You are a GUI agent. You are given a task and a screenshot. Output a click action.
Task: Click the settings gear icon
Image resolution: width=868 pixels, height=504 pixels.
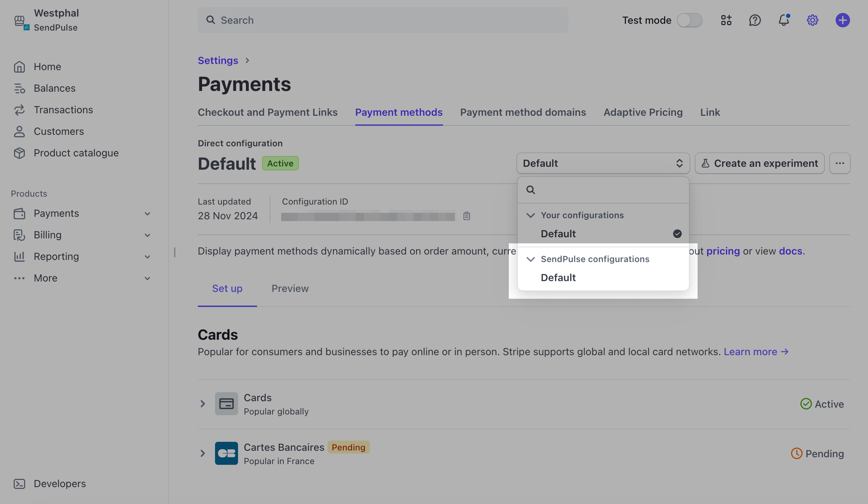(812, 20)
